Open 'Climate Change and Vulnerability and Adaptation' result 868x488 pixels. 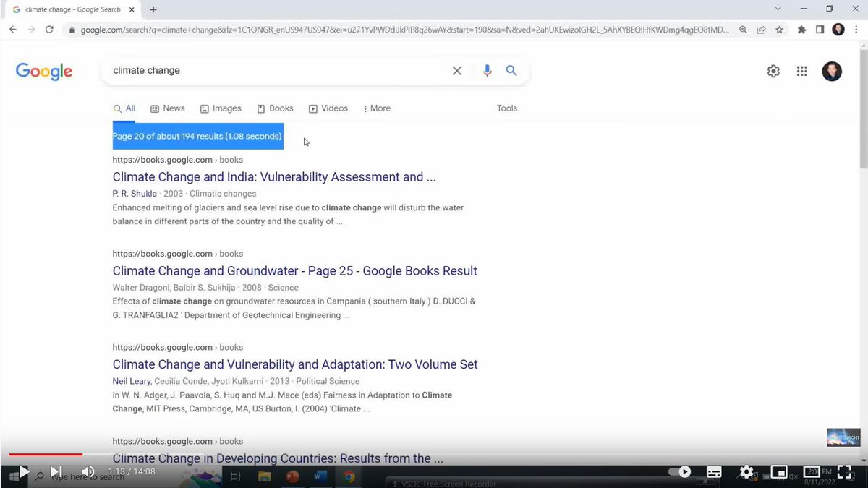click(x=295, y=364)
